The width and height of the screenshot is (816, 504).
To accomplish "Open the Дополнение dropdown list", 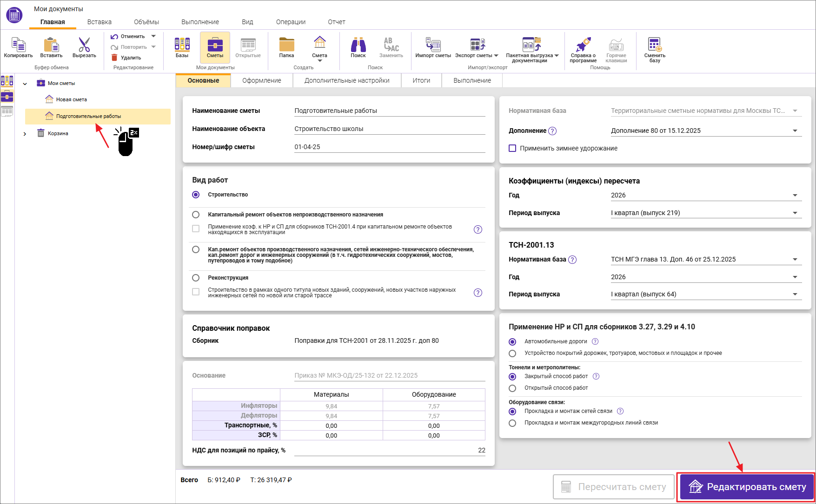I will click(795, 131).
